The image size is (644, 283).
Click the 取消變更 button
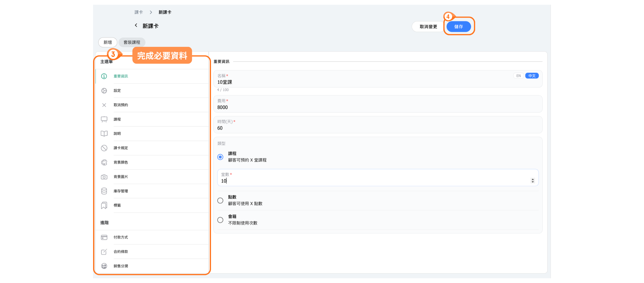click(428, 27)
